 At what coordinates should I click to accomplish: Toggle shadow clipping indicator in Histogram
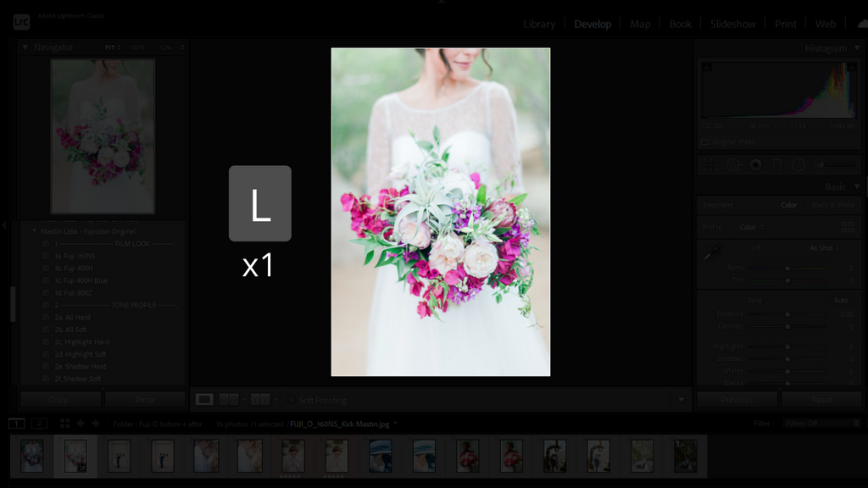point(706,67)
